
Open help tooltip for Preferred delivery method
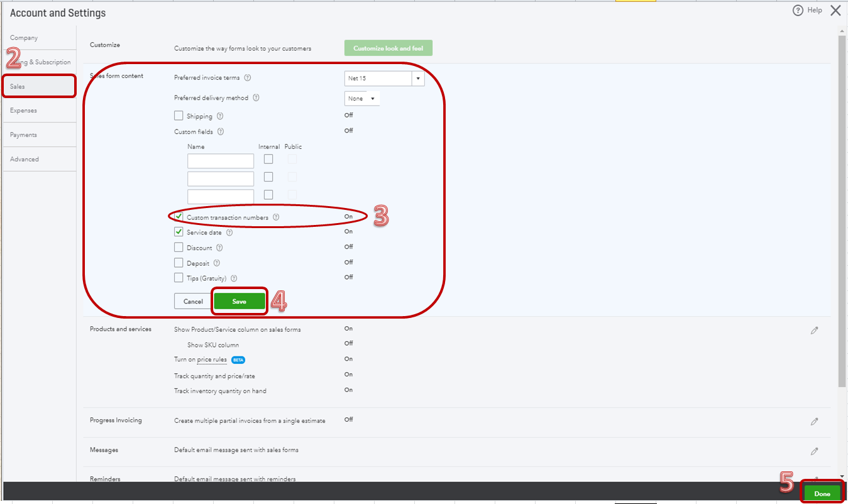pos(256,98)
